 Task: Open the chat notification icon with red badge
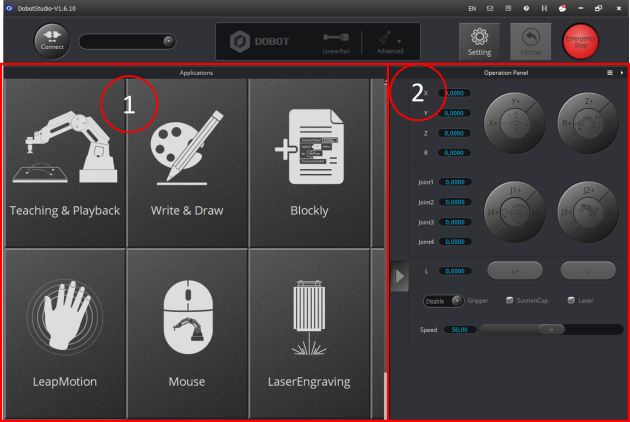pos(562,8)
